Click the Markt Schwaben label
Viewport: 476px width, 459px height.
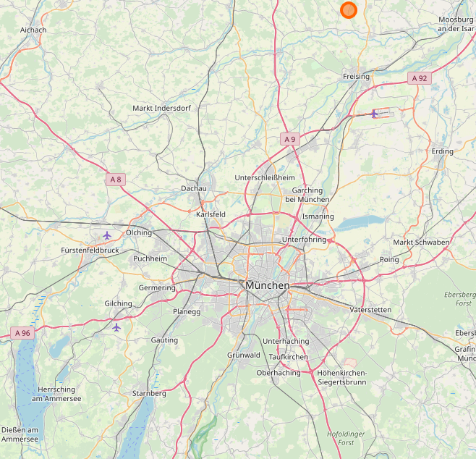point(421,243)
